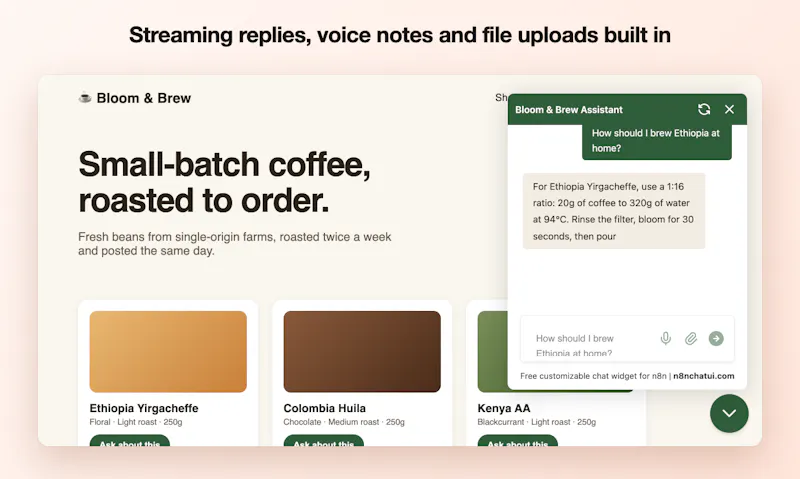The height and width of the screenshot is (479, 800).
Task: Click the Bloom & Brew site title
Action: (143, 98)
